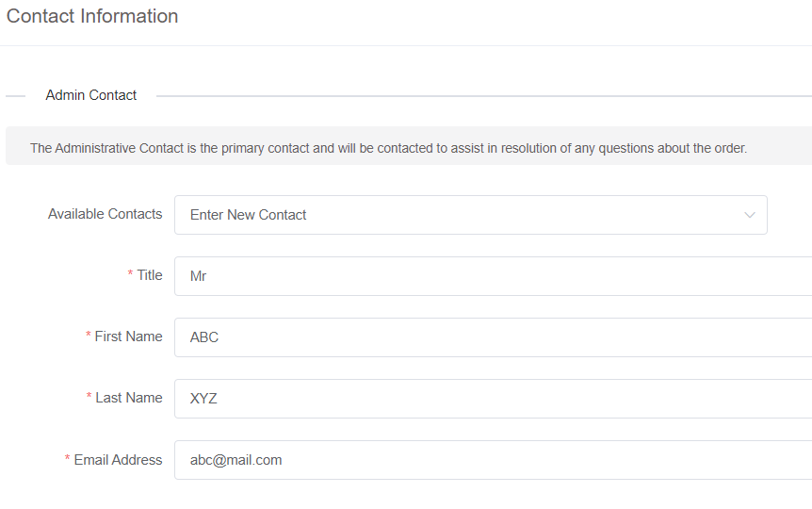
Task: Click the First Name label
Action: coord(128,337)
